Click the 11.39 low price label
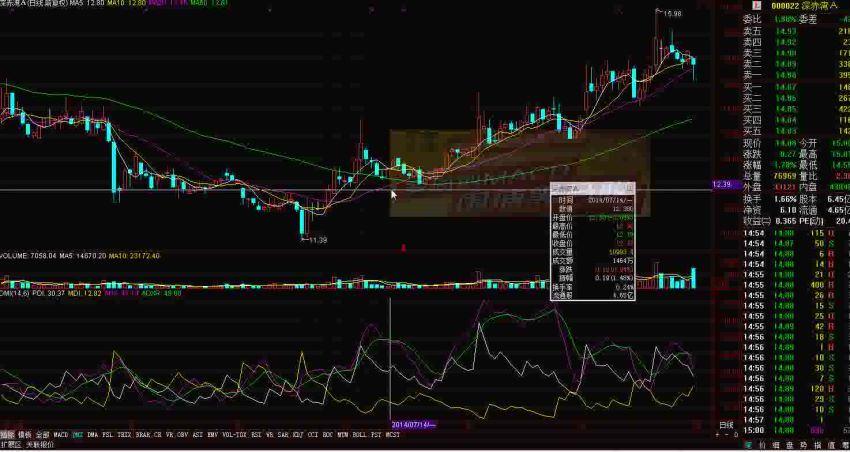This screenshot has height=452, width=850. pyautogui.click(x=318, y=240)
